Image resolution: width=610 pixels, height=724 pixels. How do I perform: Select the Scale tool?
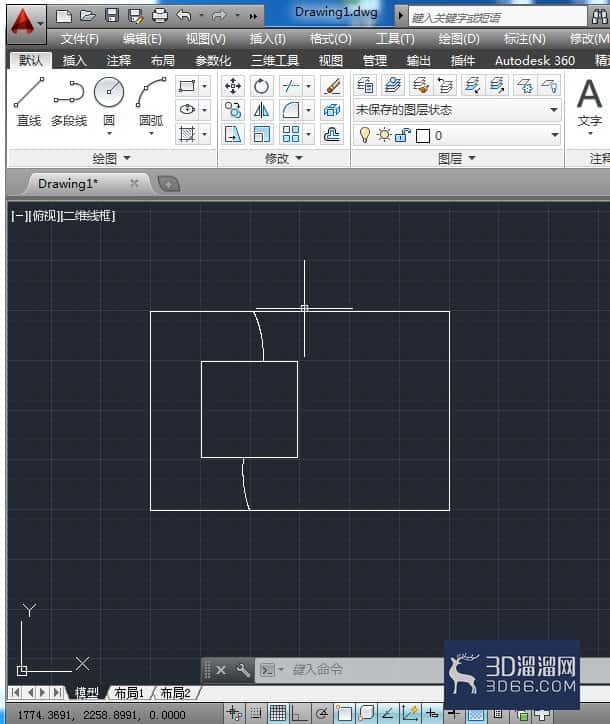pos(261,135)
